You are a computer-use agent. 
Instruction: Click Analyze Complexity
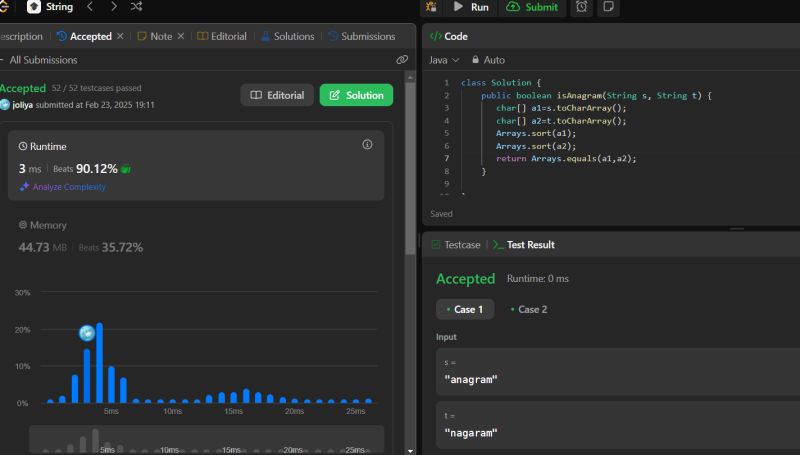pos(63,187)
